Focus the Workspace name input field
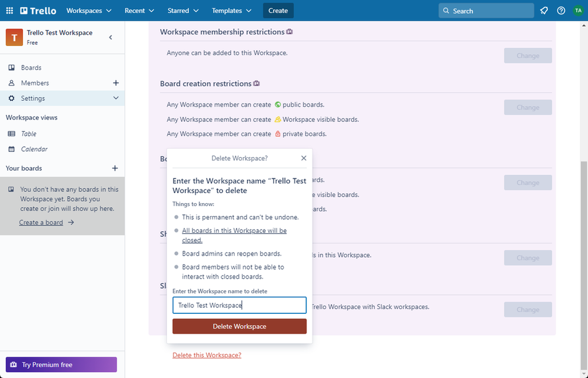588x378 pixels. coord(240,305)
